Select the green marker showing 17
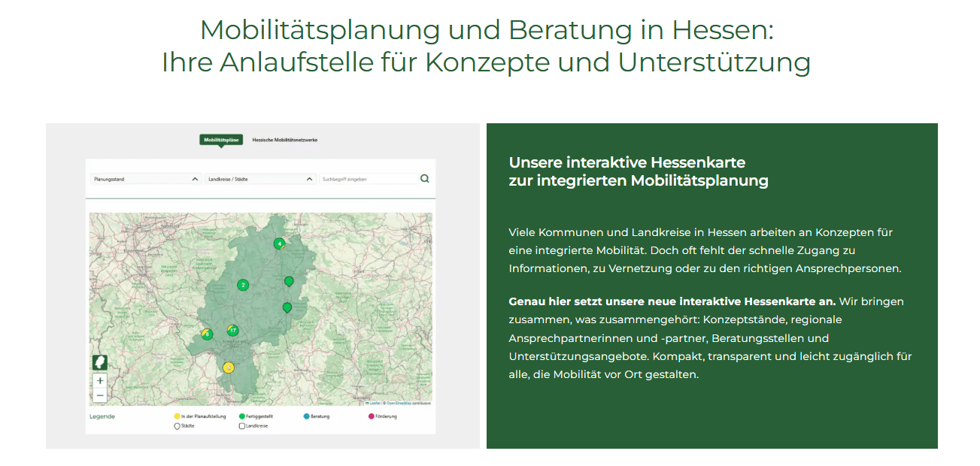 click(x=233, y=329)
